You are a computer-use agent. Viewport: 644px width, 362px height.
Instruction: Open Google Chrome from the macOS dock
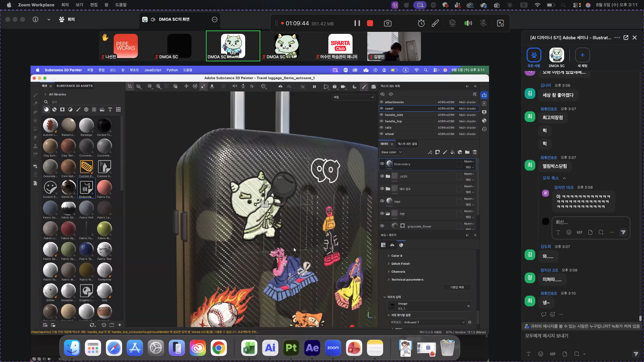[x=219, y=348]
